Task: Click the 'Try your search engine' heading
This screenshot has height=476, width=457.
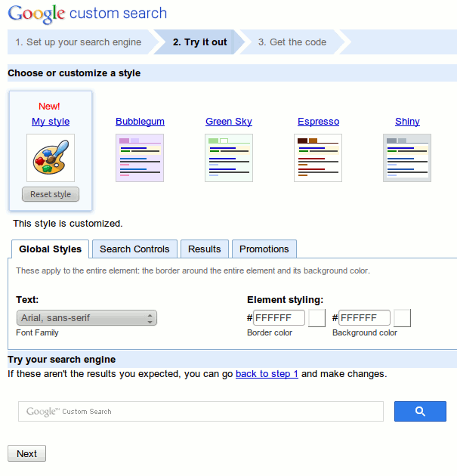Action: pyautogui.click(x=62, y=360)
